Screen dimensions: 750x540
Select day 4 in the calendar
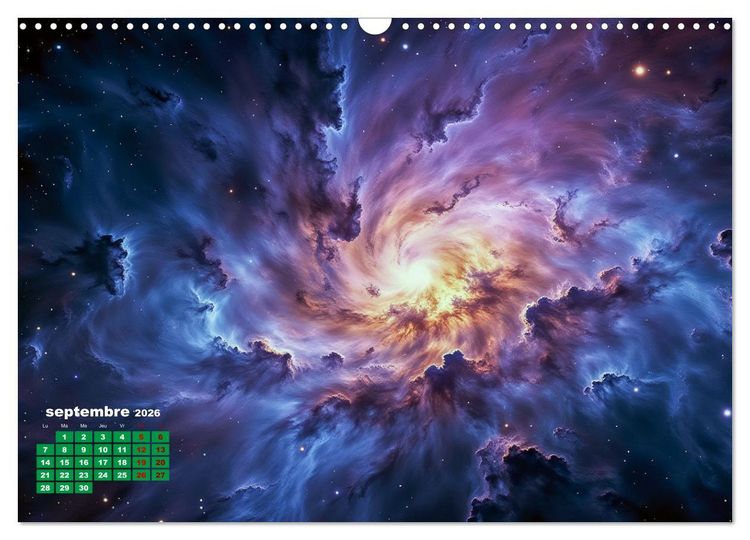click(122, 437)
